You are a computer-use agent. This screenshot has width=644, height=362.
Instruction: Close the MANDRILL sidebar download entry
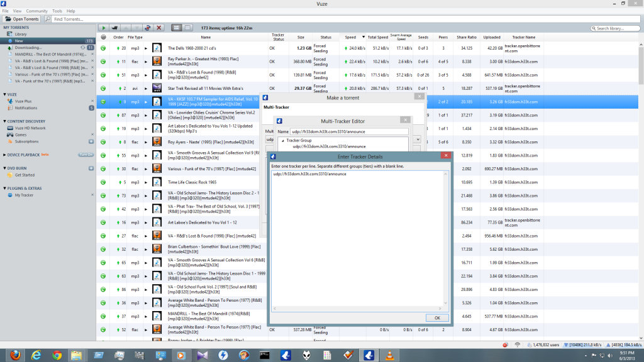point(92,54)
